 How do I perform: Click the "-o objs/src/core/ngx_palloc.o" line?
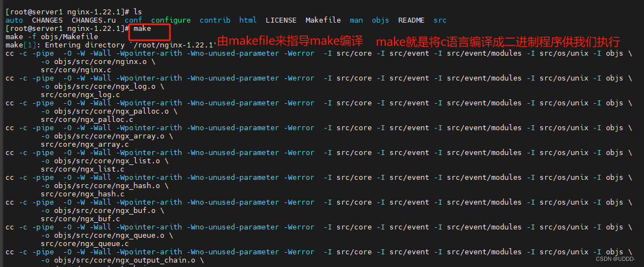(109, 111)
